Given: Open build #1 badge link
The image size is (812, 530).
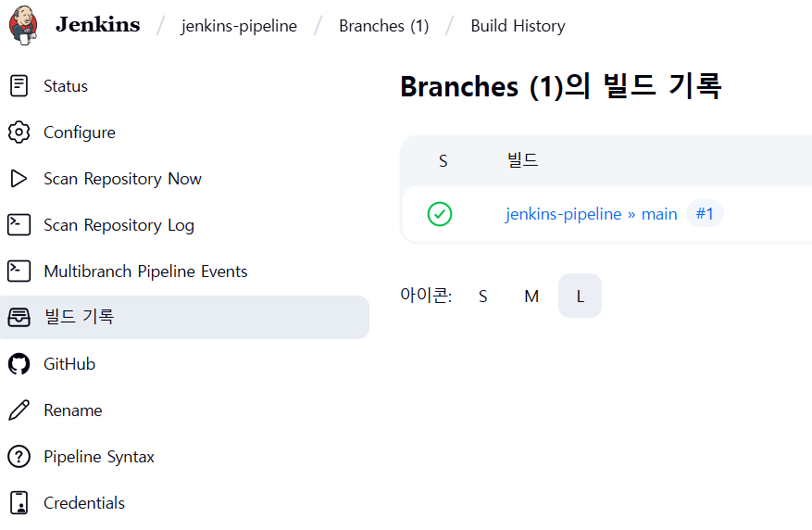Looking at the screenshot, I should (x=705, y=213).
